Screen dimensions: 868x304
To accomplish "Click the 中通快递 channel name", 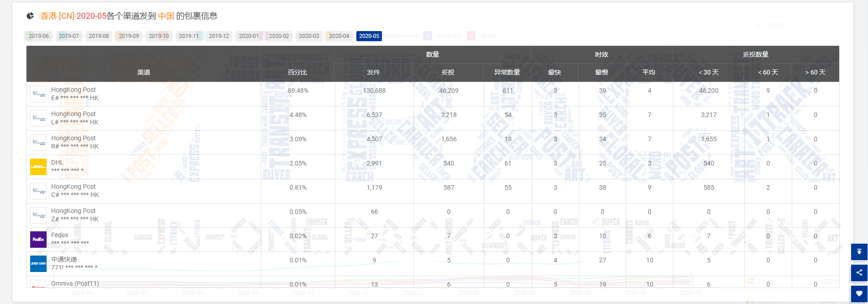I will coord(64,259).
